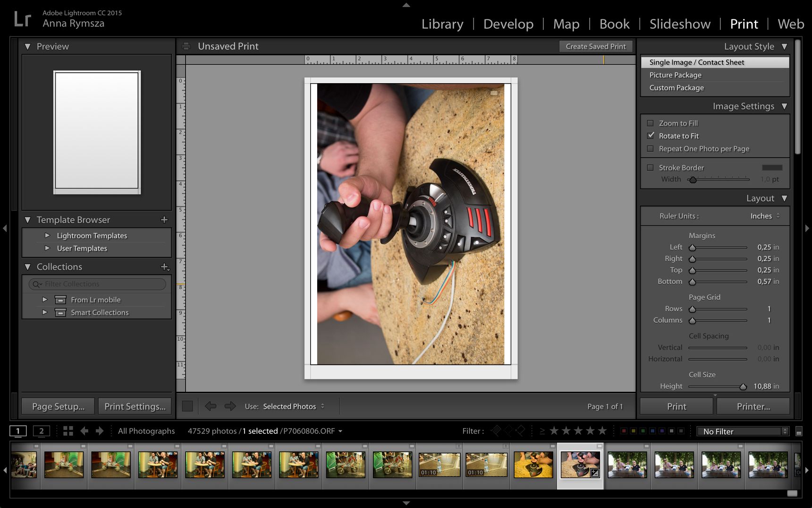The width and height of the screenshot is (812, 508).
Task: Click the printer icon beside Unsaved Print
Action: [x=186, y=46]
